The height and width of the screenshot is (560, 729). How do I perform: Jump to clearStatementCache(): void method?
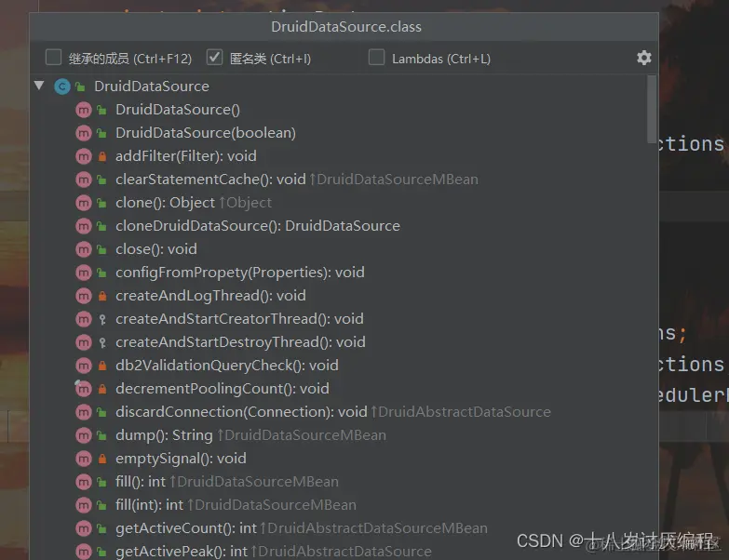[x=210, y=180]
